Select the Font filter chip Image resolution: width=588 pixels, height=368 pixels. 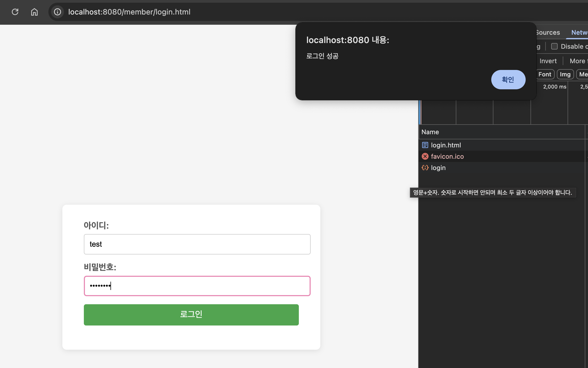[545, 74]
